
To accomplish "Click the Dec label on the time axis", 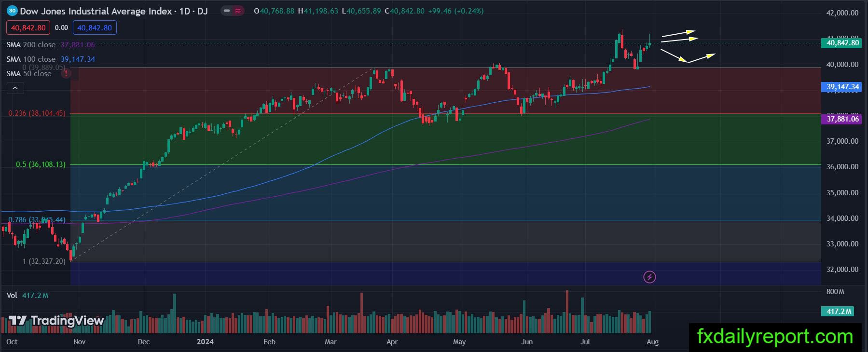I will [x=144, y=342].
